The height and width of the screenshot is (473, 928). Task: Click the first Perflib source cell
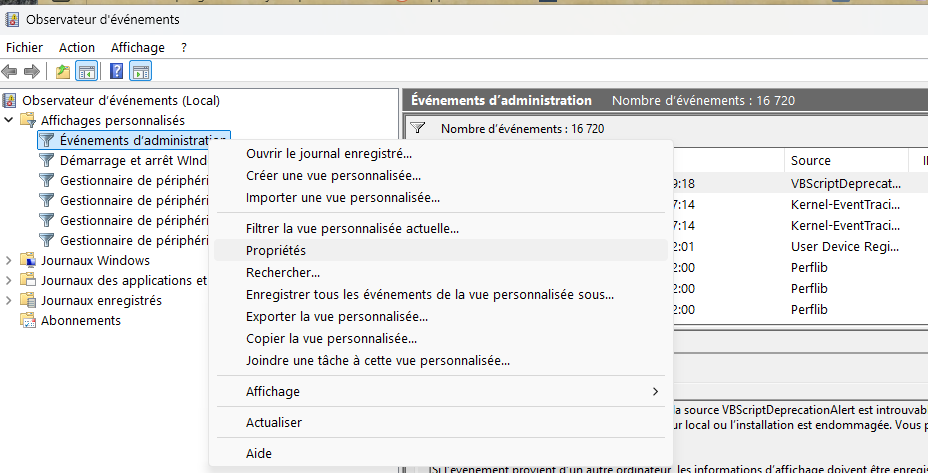(809, 268)
